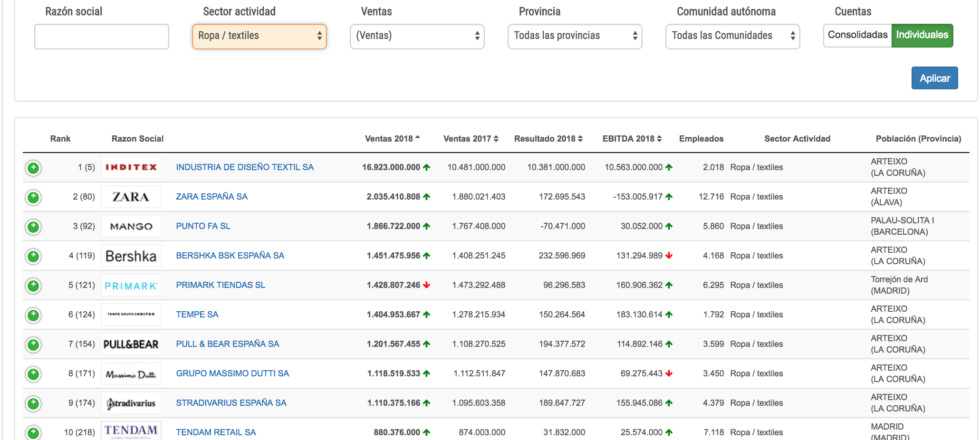Click the Pull&Bear logo image
Image resolution: width=980 pixels, height=440 pixels.
click(x=131, y=344)
